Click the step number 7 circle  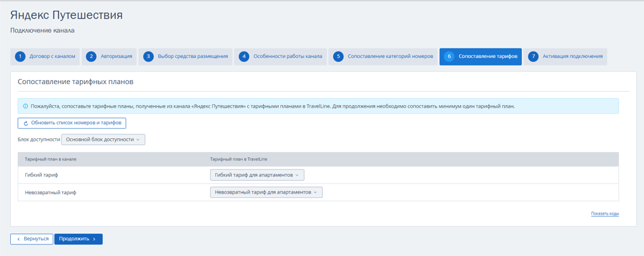(x=533, y=57)
